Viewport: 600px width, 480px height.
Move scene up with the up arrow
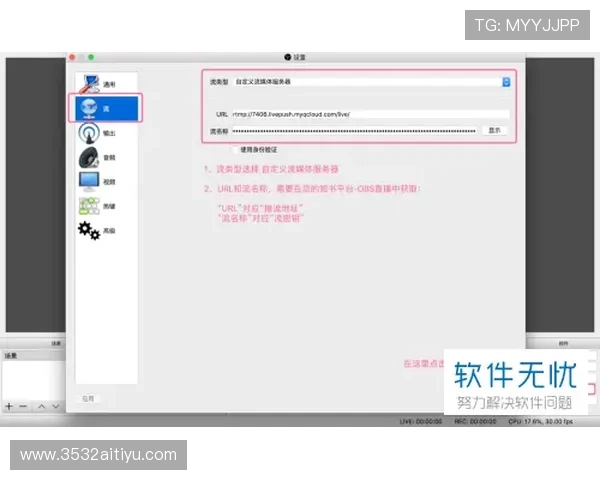click(41, 406)
